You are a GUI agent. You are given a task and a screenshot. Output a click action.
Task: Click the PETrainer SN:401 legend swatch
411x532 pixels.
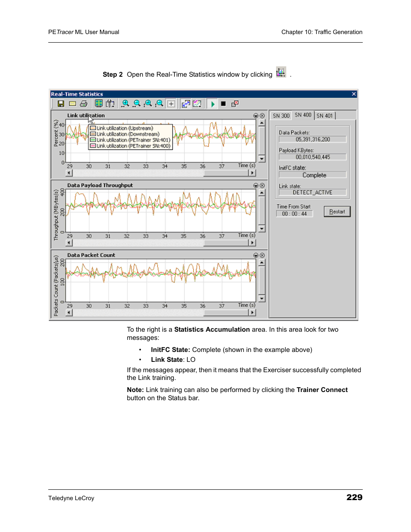[x=93, y=140]
